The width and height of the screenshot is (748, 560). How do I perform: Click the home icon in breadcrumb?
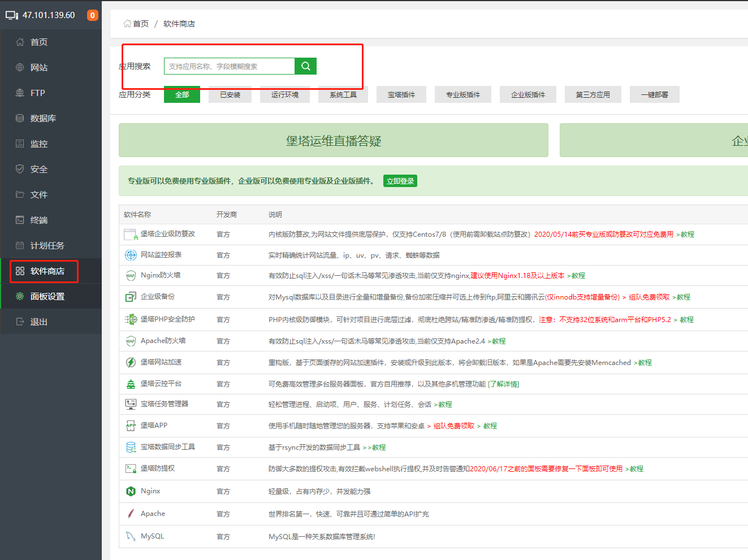pos(127,24)
